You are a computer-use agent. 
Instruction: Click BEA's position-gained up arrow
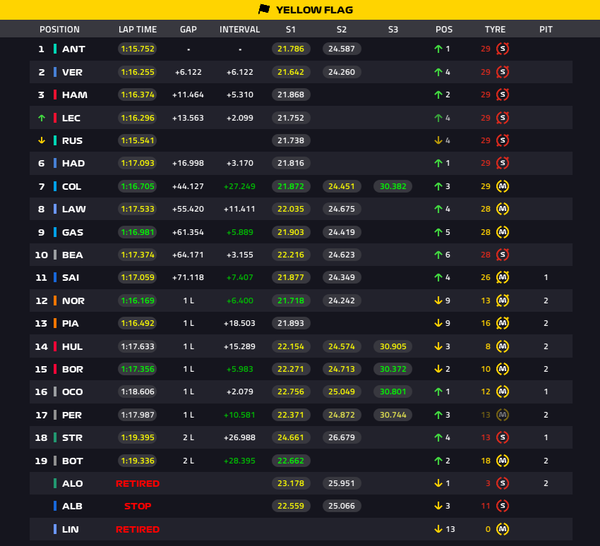point(439,255)
